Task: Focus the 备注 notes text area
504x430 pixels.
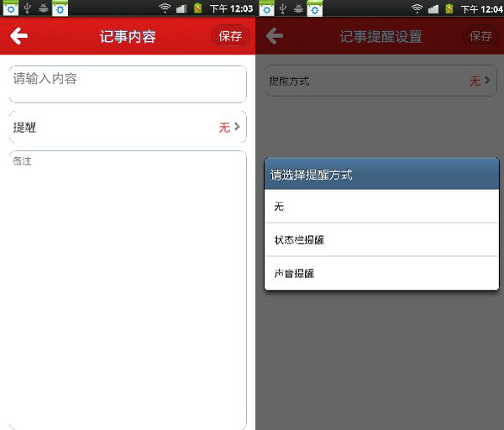Action: coord(128,289)
